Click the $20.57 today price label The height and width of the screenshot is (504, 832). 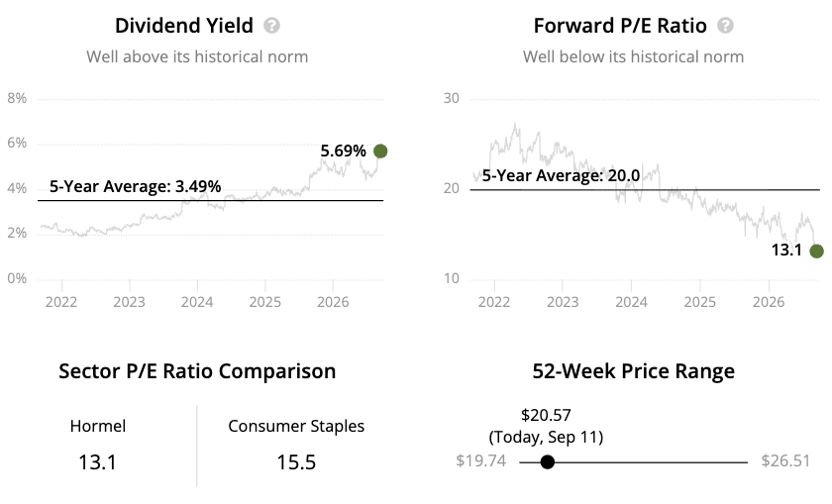point(546,415)
